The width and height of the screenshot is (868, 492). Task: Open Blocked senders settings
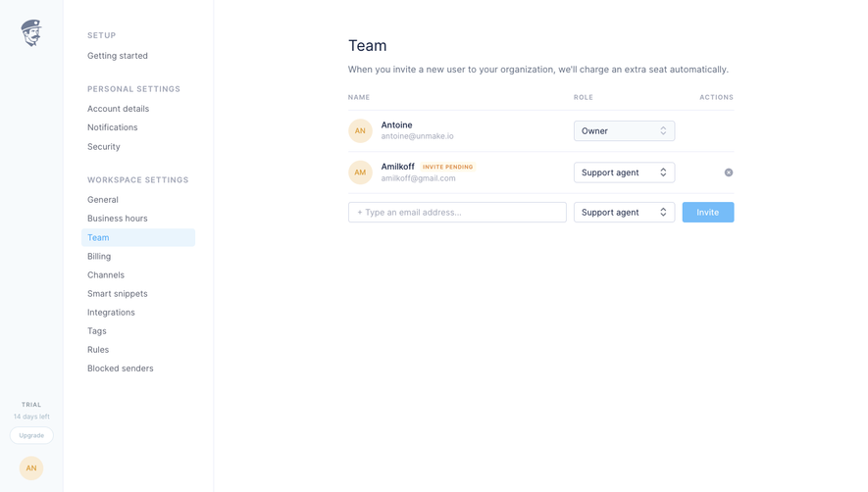tap(120, 369)
